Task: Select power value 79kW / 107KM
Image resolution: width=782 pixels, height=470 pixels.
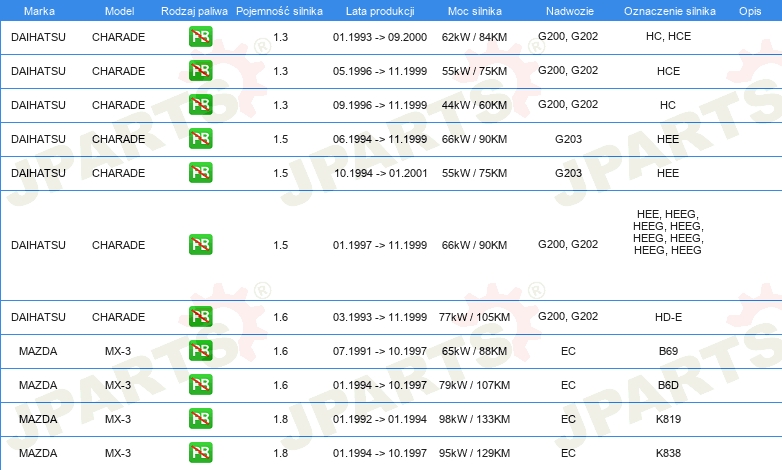Action: (474, 385)
